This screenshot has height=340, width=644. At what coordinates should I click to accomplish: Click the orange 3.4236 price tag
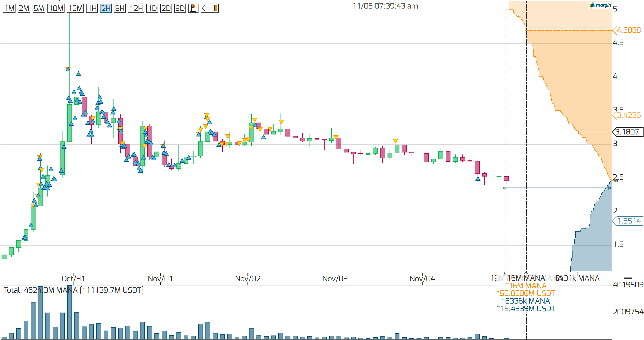628,115
